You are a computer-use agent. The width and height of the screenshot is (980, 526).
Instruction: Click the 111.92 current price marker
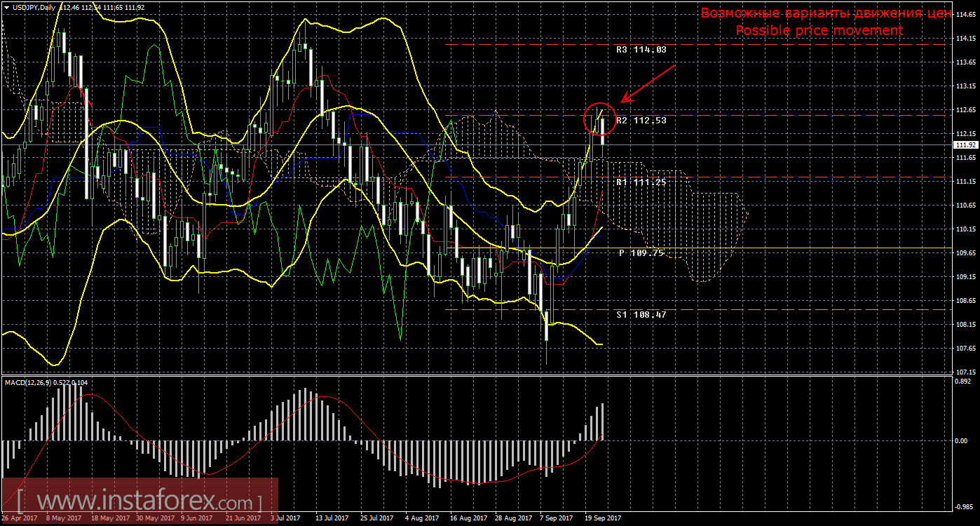tap(965, 145)
